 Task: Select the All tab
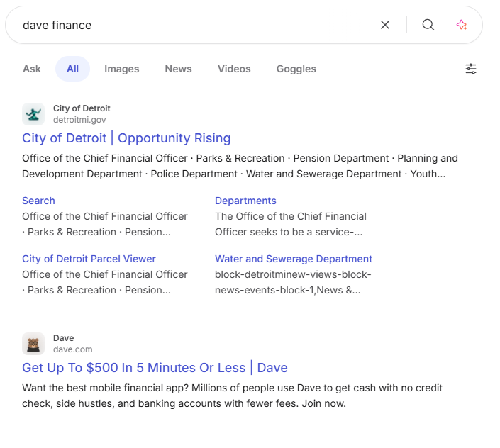click(73, 69)
